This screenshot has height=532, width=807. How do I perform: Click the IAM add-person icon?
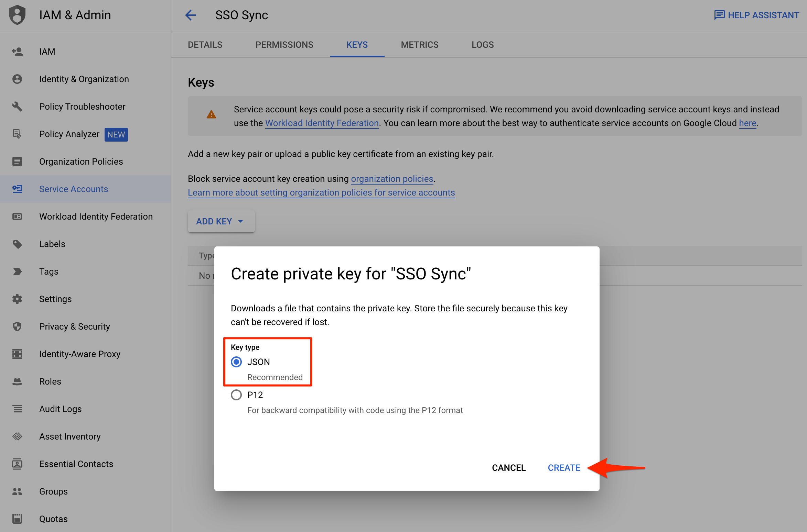pos(17,52)
